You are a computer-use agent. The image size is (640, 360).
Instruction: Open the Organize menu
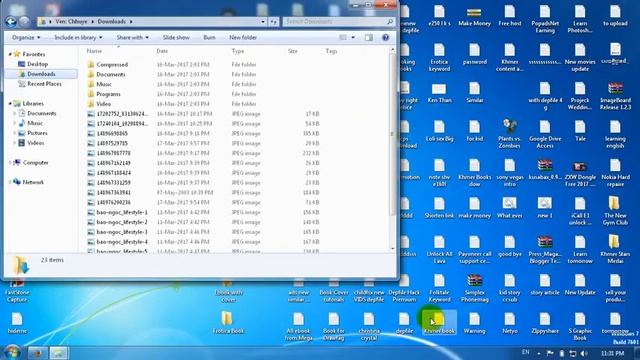(26, 38)
